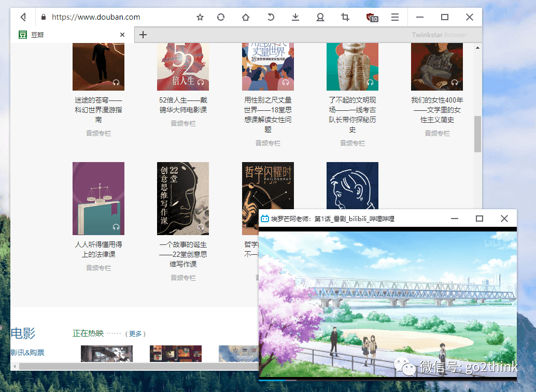Open 52倍人生 cover image
Screen dimensions: 536x392
point(183,67)
